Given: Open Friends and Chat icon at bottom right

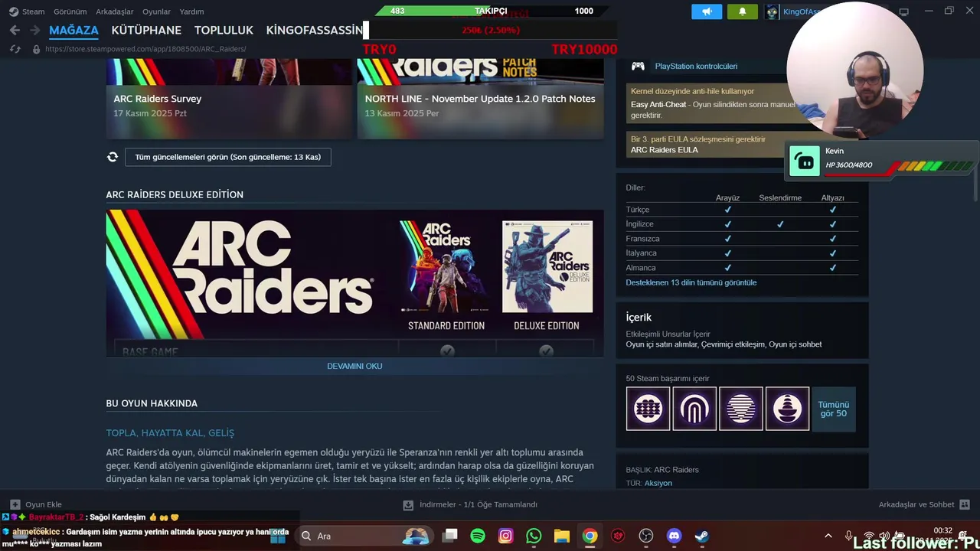Looking at the screenshot, I should pos(965,504).
